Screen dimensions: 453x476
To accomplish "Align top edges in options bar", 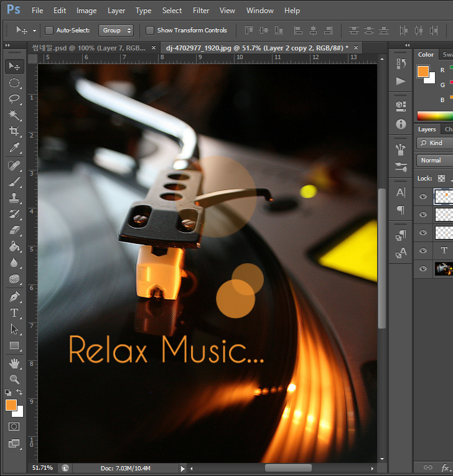I will pos(249,30).
